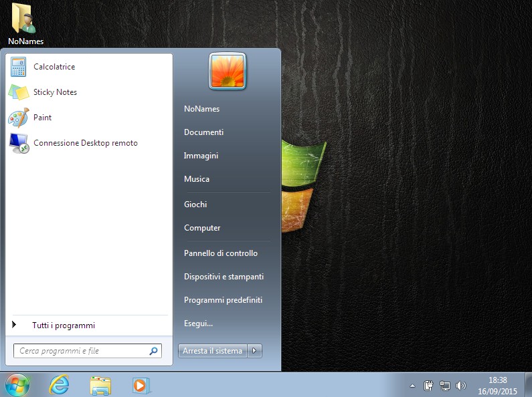The width and height of the screenshot is (532, 397).
Task: Click the Show desktop button on the taskbar
Action: (528, 385)
